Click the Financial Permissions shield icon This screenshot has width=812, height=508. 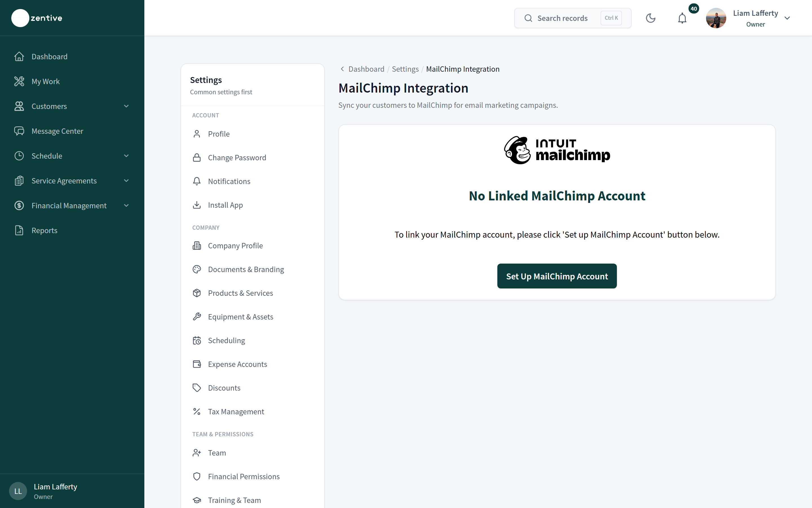197,476
